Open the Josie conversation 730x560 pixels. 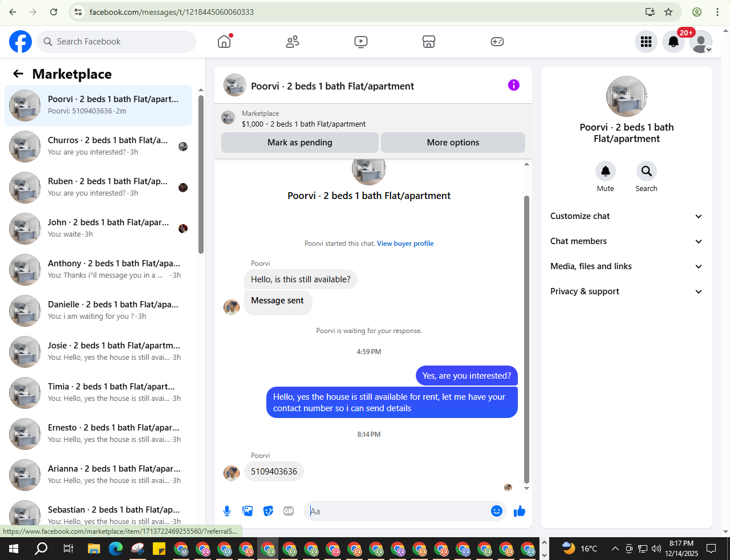(x=98, y=352)
